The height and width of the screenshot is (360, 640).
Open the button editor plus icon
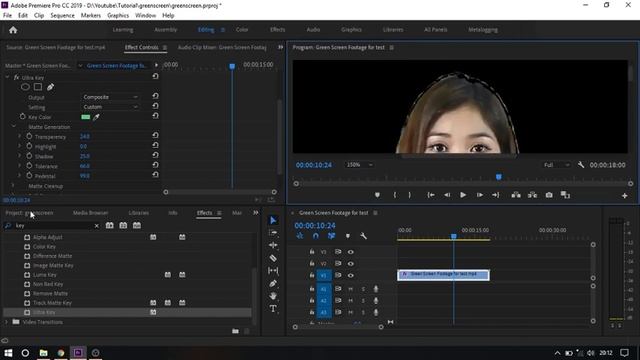click(x=624, y=196)
